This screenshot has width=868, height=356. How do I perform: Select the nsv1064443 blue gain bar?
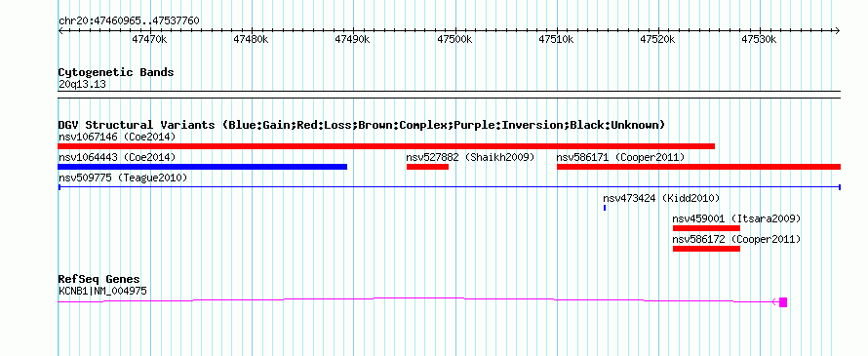click(x=203, y=167)
